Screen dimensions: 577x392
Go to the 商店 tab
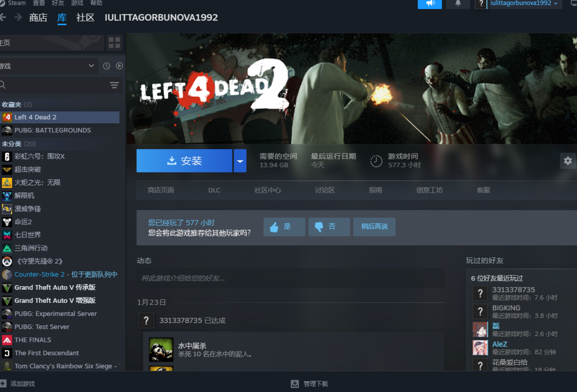(x=38, y=17)
